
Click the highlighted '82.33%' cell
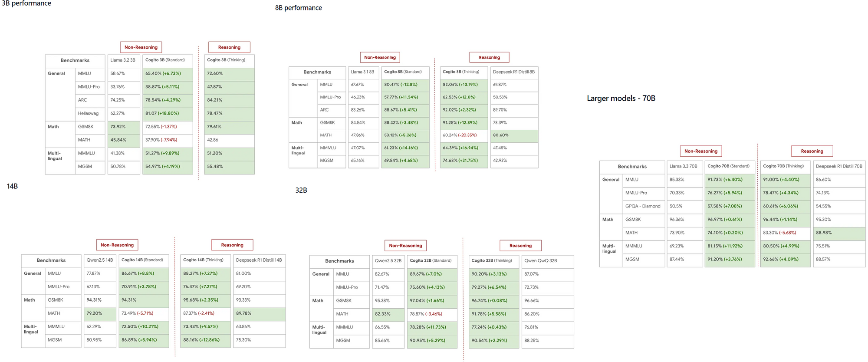[388, 314]
